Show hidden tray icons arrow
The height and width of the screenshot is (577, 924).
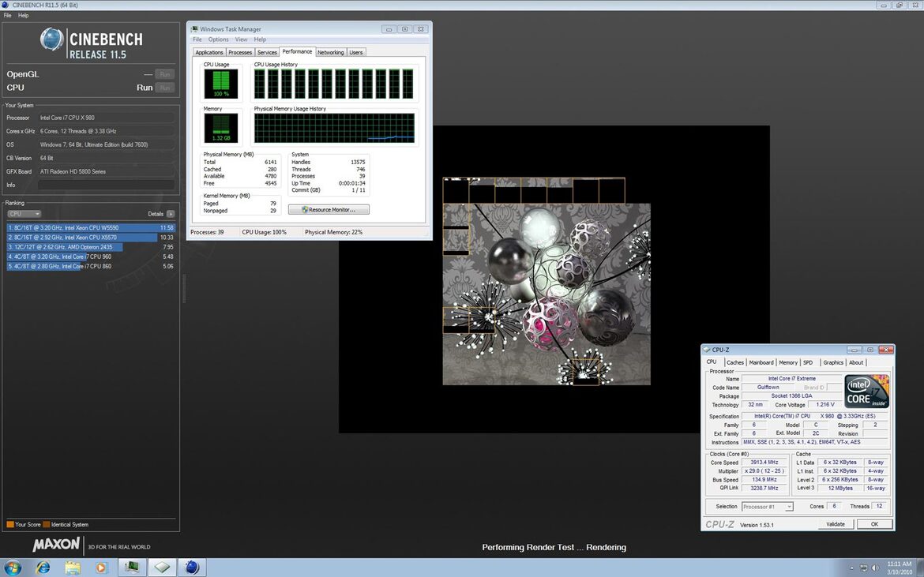pos(851,568)
